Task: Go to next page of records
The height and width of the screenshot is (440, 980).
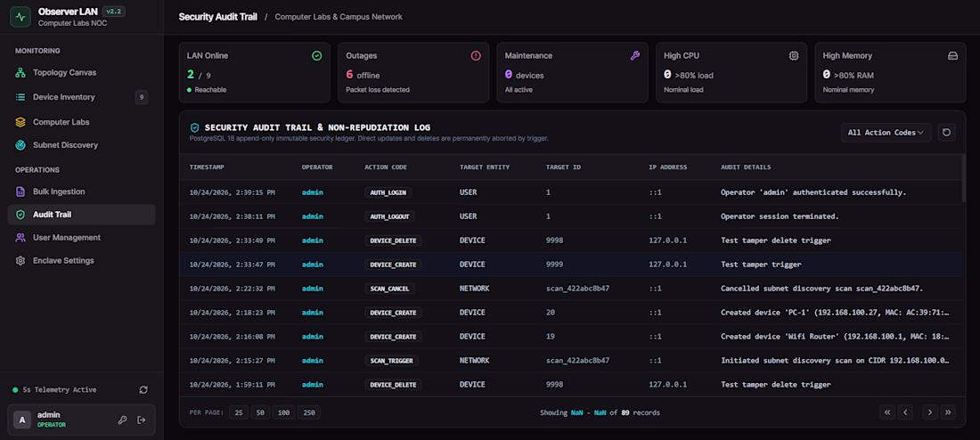Action: pyautogui.click(x=930, y=412)
